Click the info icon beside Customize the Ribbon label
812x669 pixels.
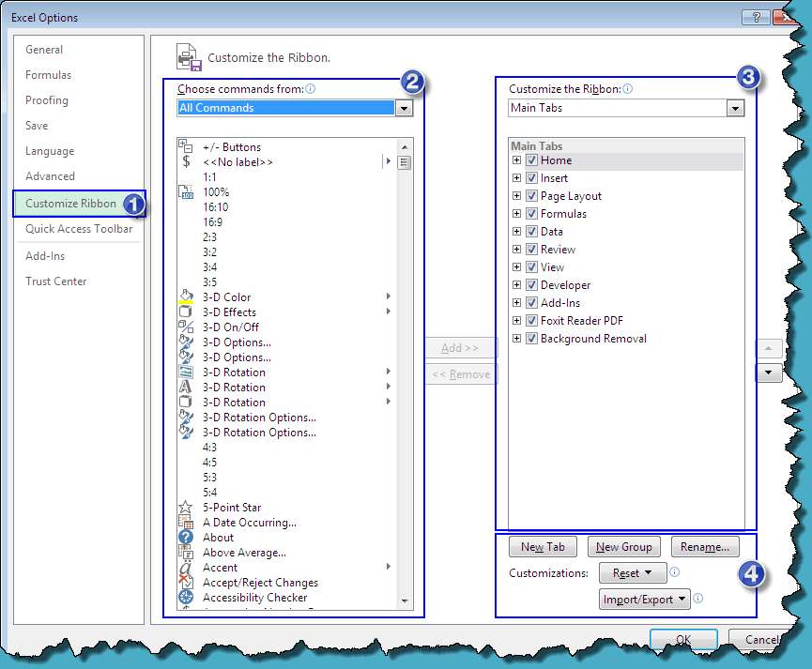(627, 88)
